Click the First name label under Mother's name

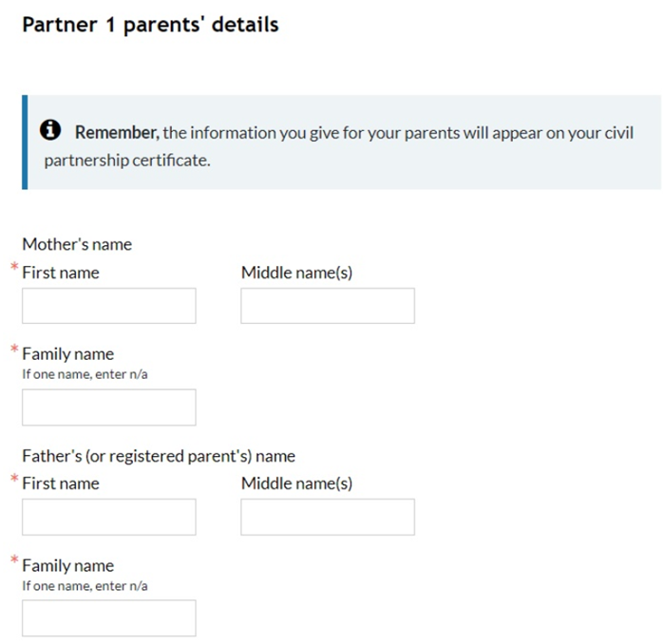coord(61,273)
